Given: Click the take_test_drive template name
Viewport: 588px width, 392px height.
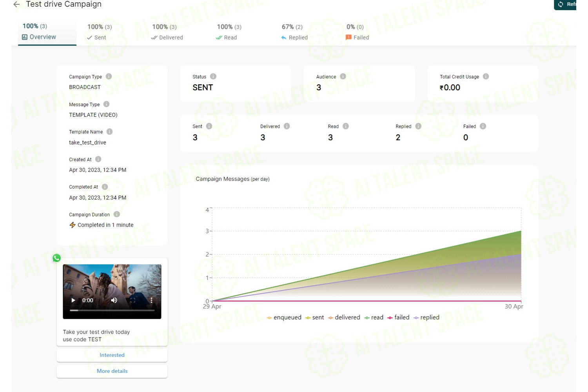Looking at the screenshot, I should (x=87, y=143).
